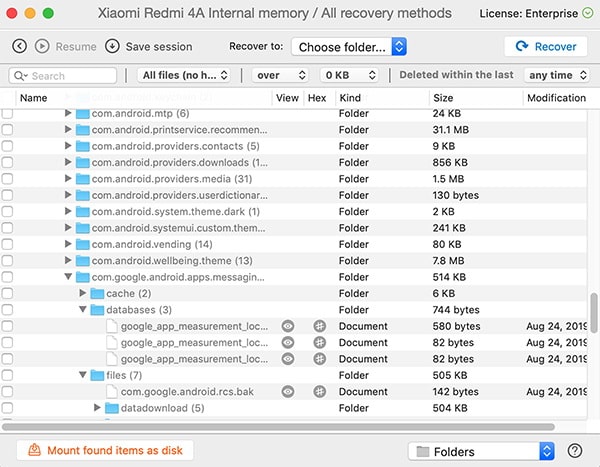
Task: Open hex view for 580 bytes document
Action: (320, 326)
